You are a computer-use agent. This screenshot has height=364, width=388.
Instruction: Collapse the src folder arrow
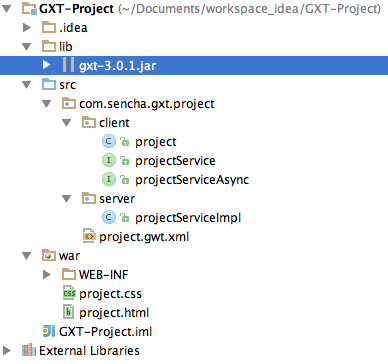(x=27, y=85)
